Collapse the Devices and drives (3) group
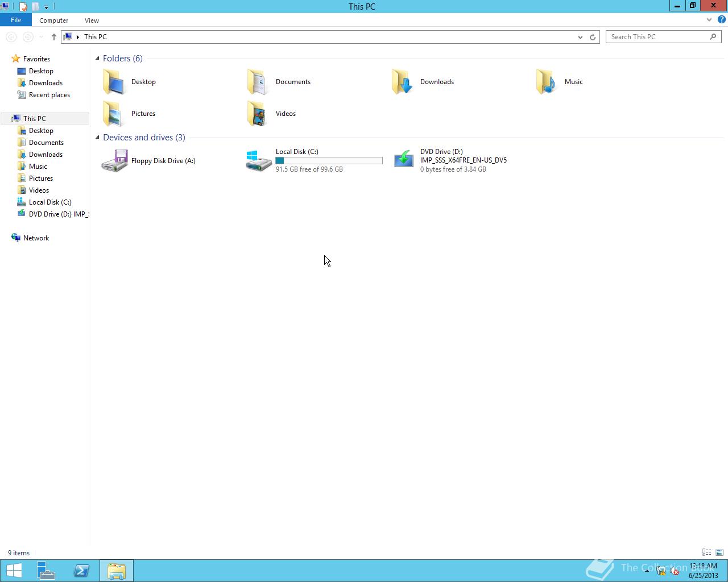The height and width of the screenshot is (582, 728). click(97, 138)
